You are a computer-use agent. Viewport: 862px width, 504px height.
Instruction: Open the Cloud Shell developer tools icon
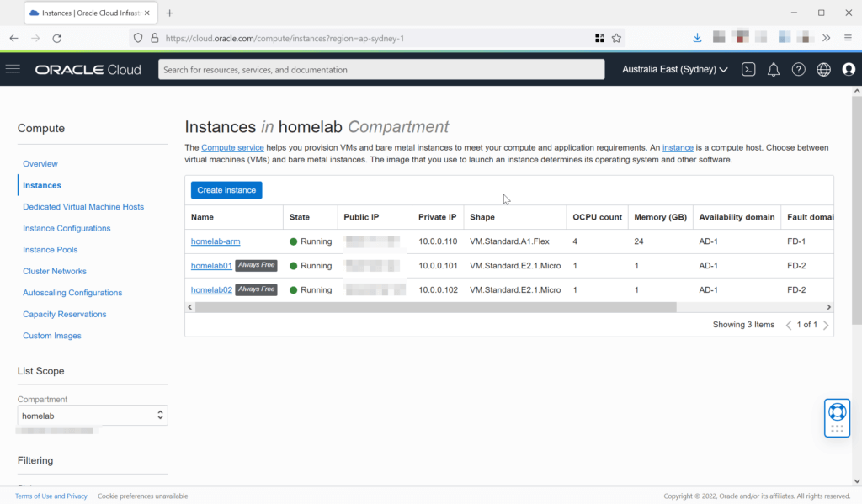point(748,69)
